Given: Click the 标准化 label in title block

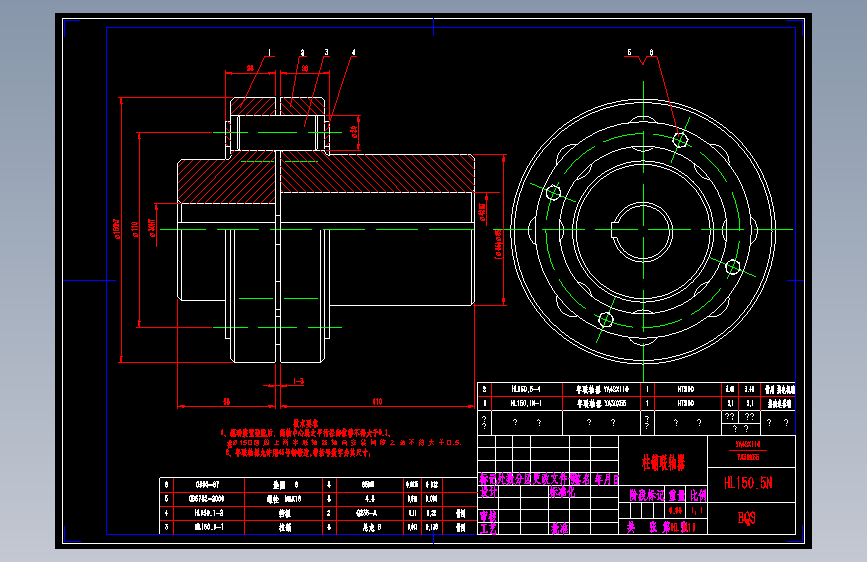Looking at the screenshot, I should coord(562,492).
